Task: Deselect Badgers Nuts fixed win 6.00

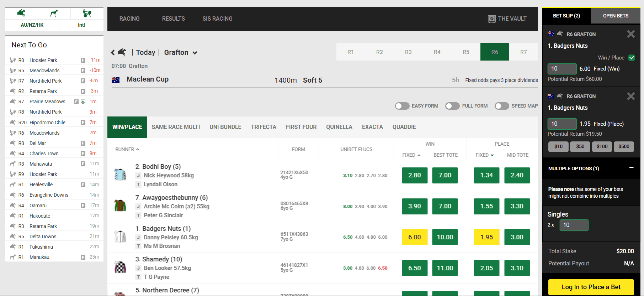Action: click(415, 237)
